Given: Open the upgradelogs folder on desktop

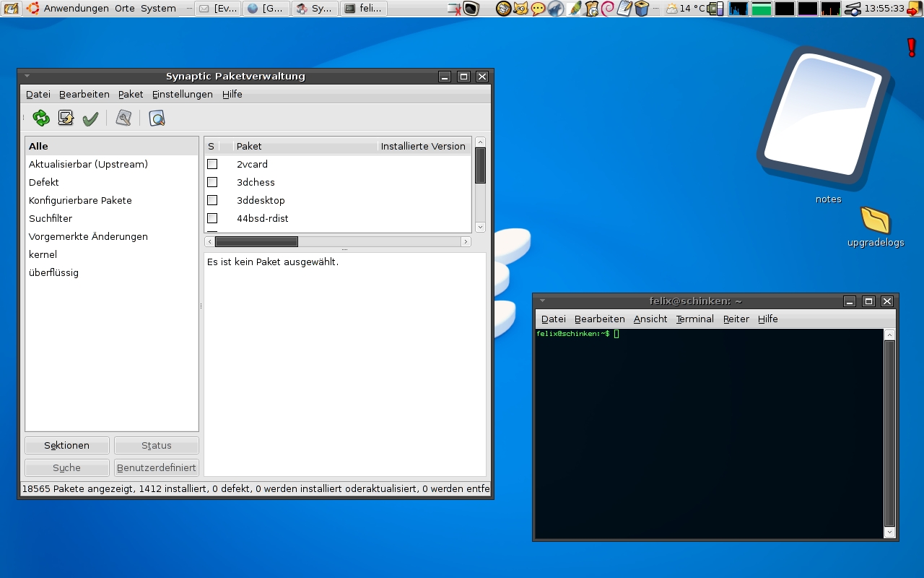Looking at the screenshot, I should click(x=876, y=226).
